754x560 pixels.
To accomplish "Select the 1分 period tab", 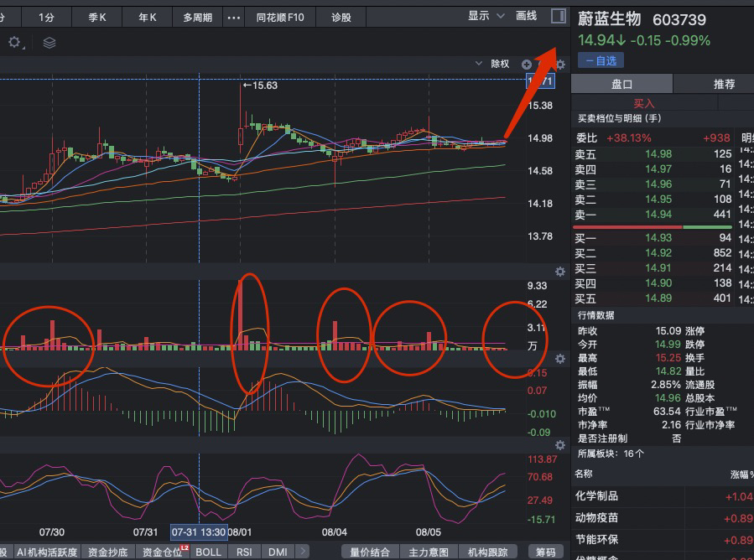I will tap(47, 18).
